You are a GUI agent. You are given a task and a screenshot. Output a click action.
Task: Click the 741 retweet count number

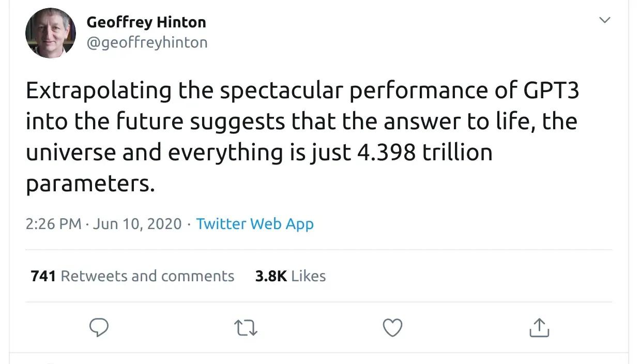tap(43, 276)
